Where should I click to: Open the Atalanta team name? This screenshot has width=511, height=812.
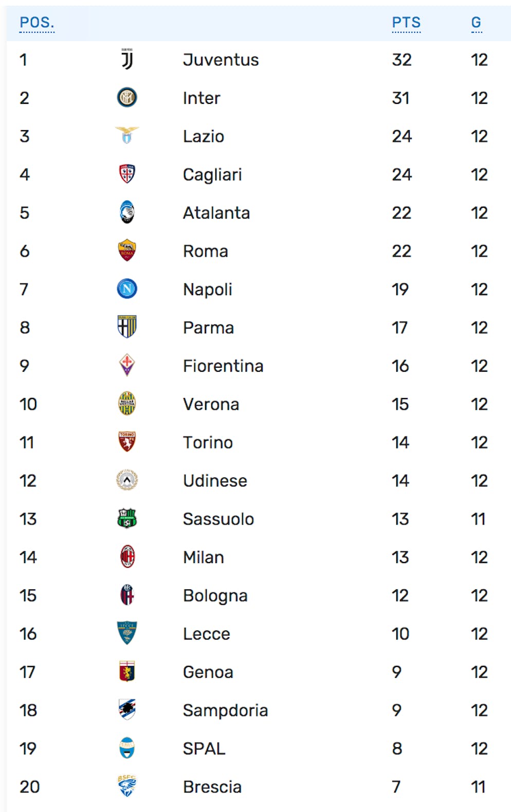[216, 213]
